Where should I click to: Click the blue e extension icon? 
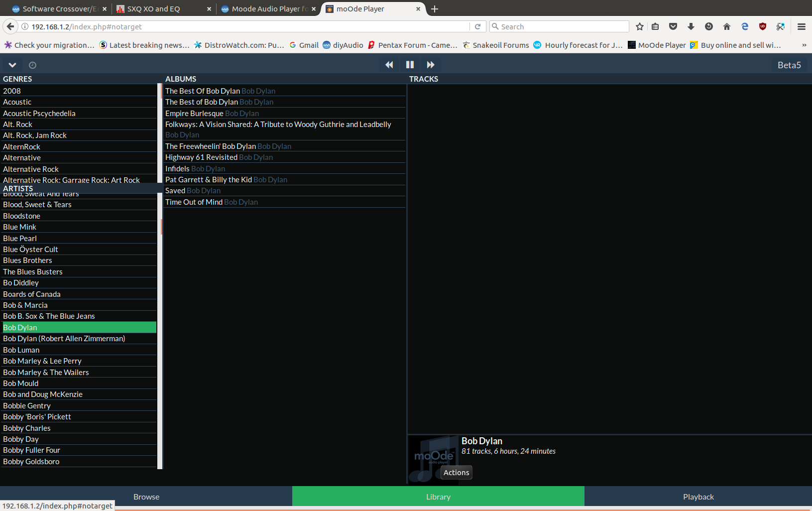click(x=745, y=26)
